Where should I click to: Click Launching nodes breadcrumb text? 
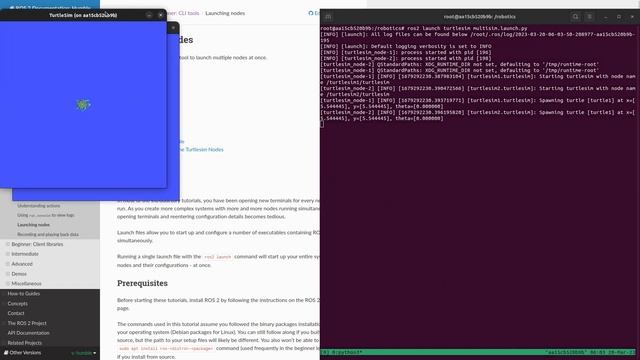(x=225, y=13)
